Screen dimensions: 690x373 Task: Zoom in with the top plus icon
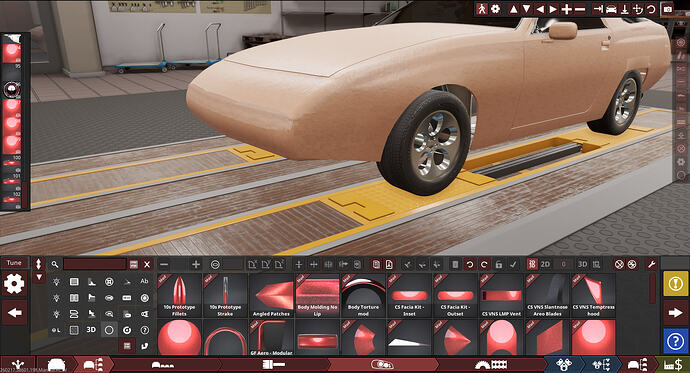(567, 9)
